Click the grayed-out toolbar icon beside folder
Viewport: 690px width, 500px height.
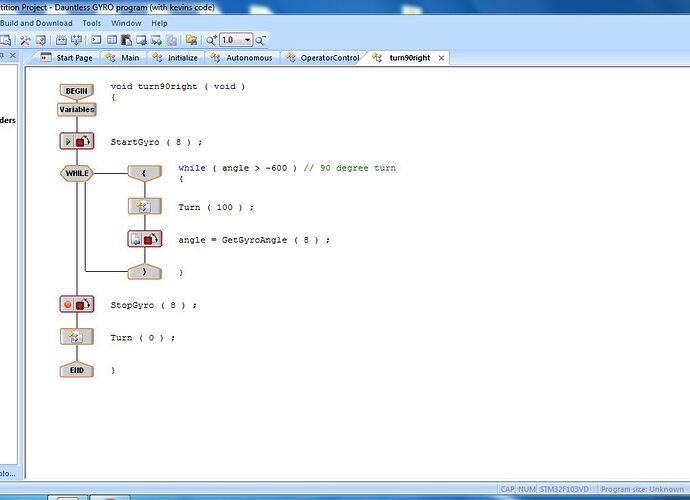tap(172, 40)
